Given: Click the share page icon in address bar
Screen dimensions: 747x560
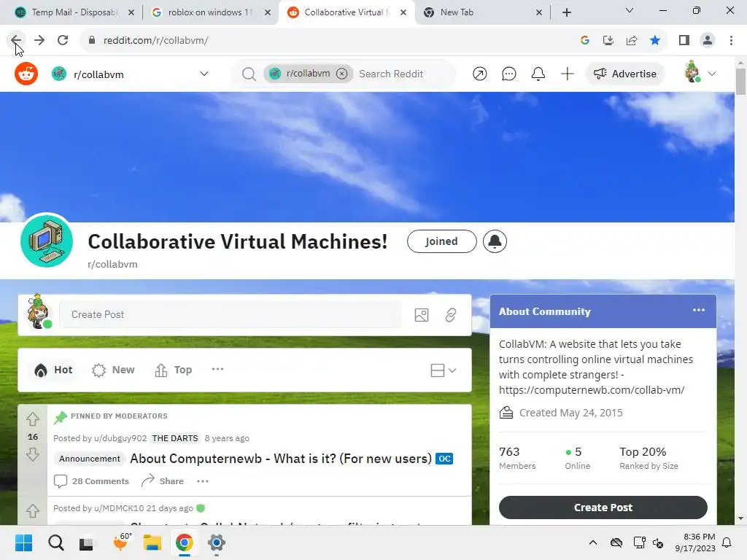Looking at the screenshot, I should 632,40.
